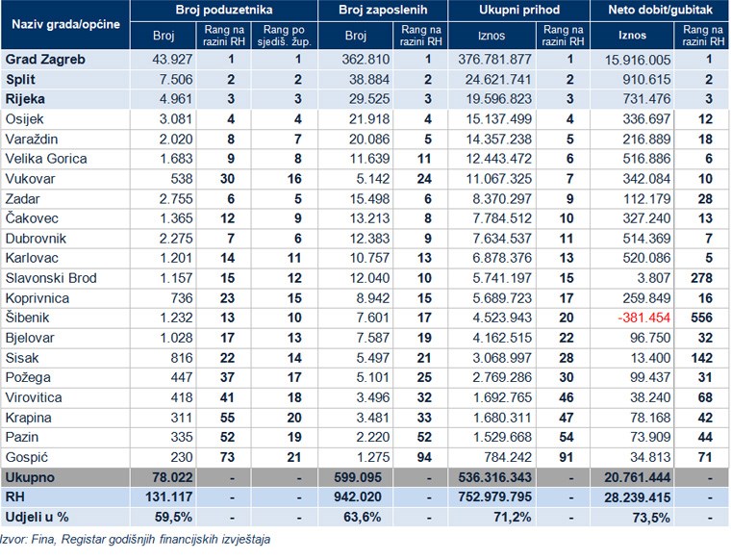The height and width of the screenshot is (560, 731).
Task: Click Split's revenue 24.621.741
Action: [498, 80]
